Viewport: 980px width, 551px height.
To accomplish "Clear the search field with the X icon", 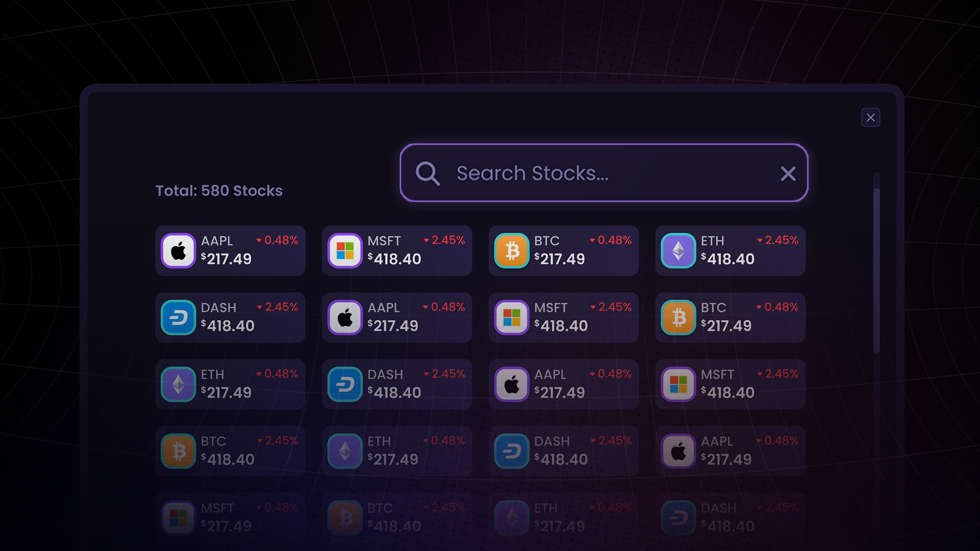I will click(x=788, y=174).
